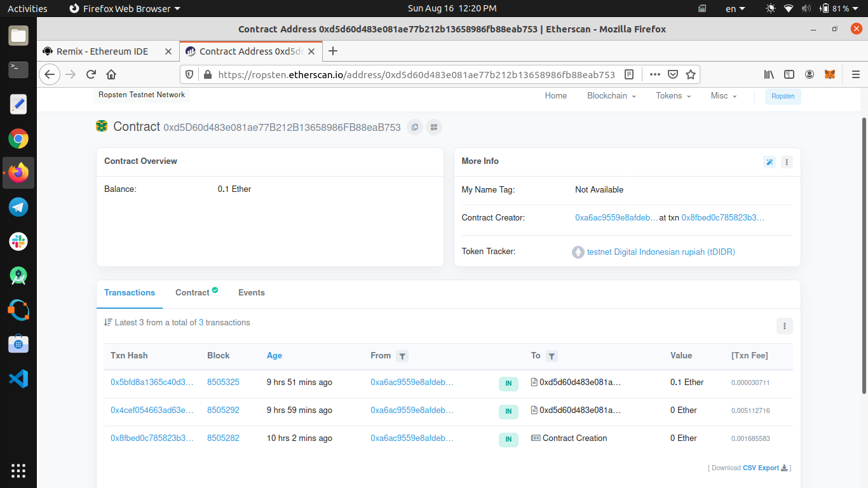The image size is (868, 488).
Task: Launch Terminal from the dock
Action: coord(18,70)
